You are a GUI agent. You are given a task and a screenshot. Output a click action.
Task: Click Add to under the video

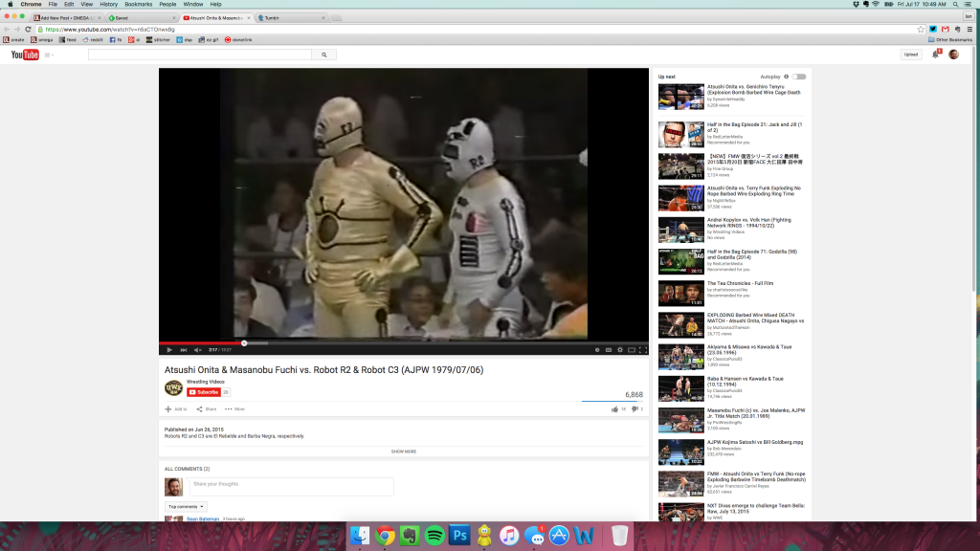(x=176, y=409)
